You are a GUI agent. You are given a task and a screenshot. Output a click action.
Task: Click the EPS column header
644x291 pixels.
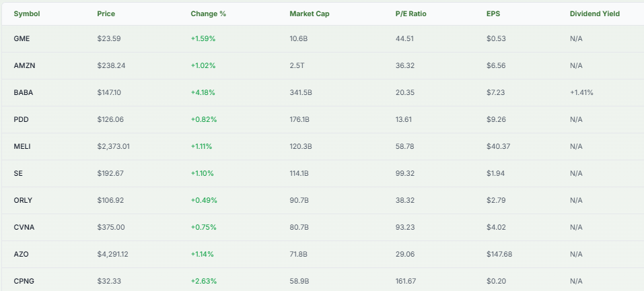pyautogui.click(x=493, y=13)
